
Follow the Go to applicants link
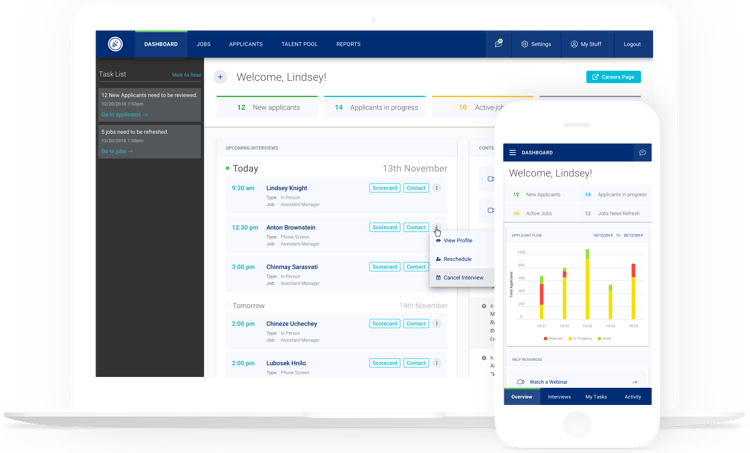[x=124, y=115]
